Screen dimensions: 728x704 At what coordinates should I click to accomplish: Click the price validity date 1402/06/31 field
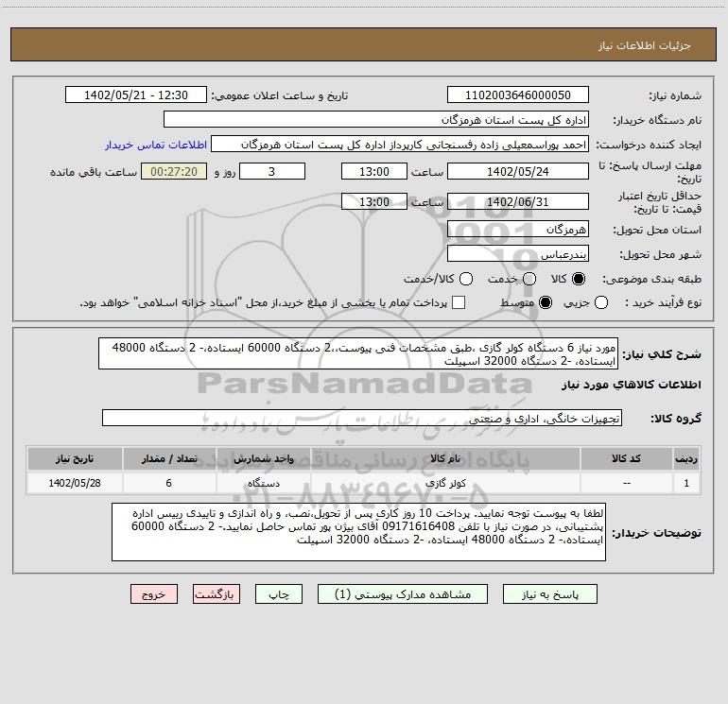(518, 201)
